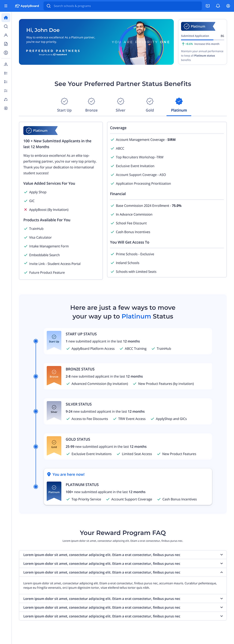The image size is (234, 644).
Task: Click the magnifier icon in the left sidebar
Action: pos(6,27)
